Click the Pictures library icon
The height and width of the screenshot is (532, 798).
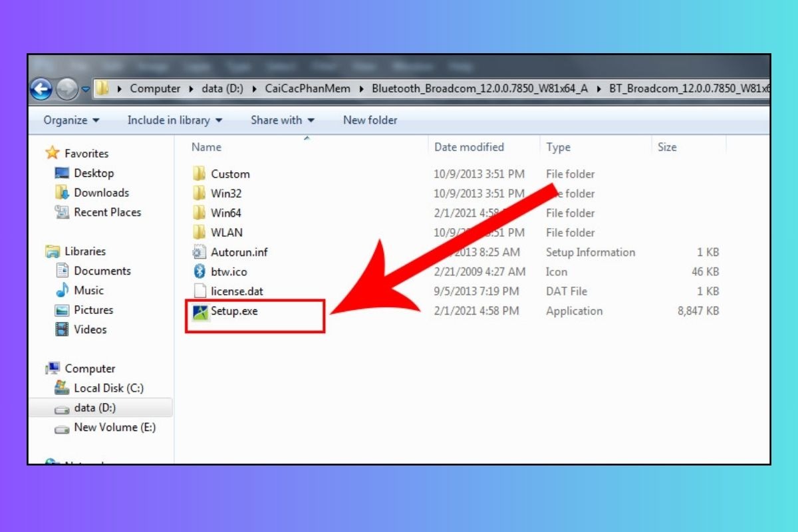coord(62,310)
